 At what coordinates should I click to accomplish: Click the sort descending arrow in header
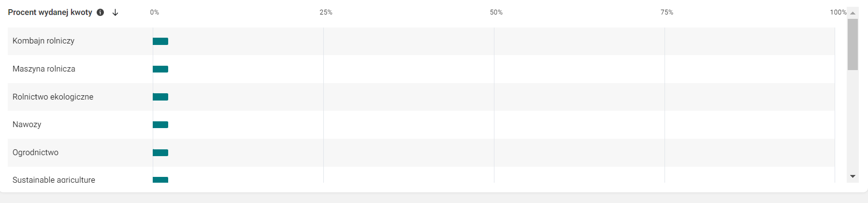click(115, 13)
